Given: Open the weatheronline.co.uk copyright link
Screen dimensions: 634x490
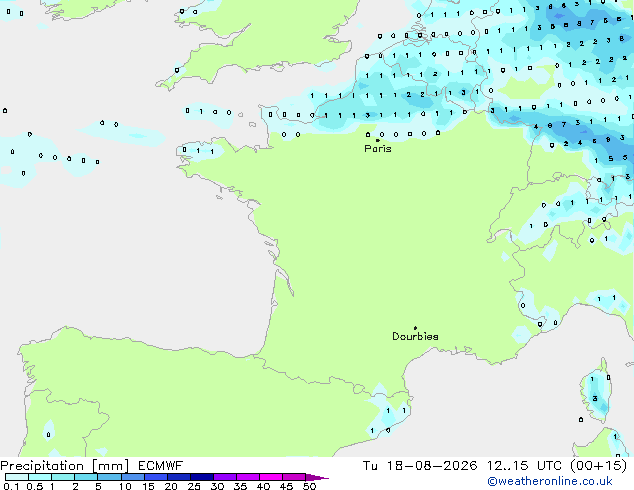Looking at the screenshot, I should pos(550,481).
